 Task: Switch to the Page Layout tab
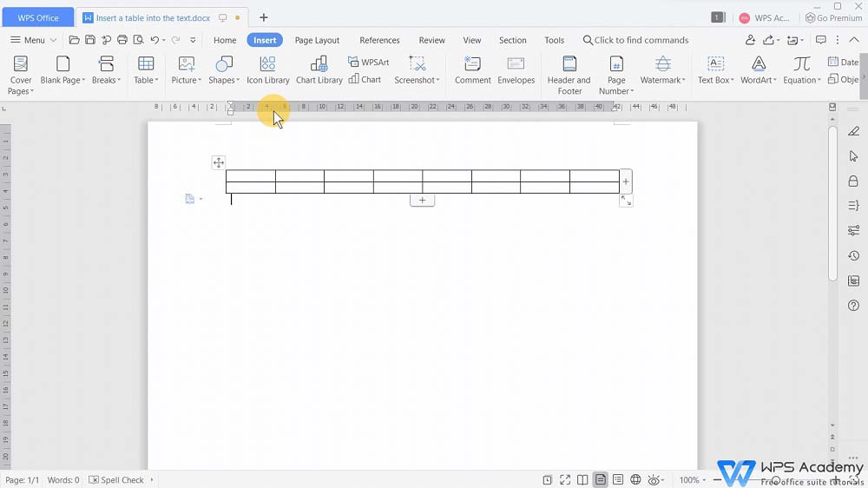[317, 40]
